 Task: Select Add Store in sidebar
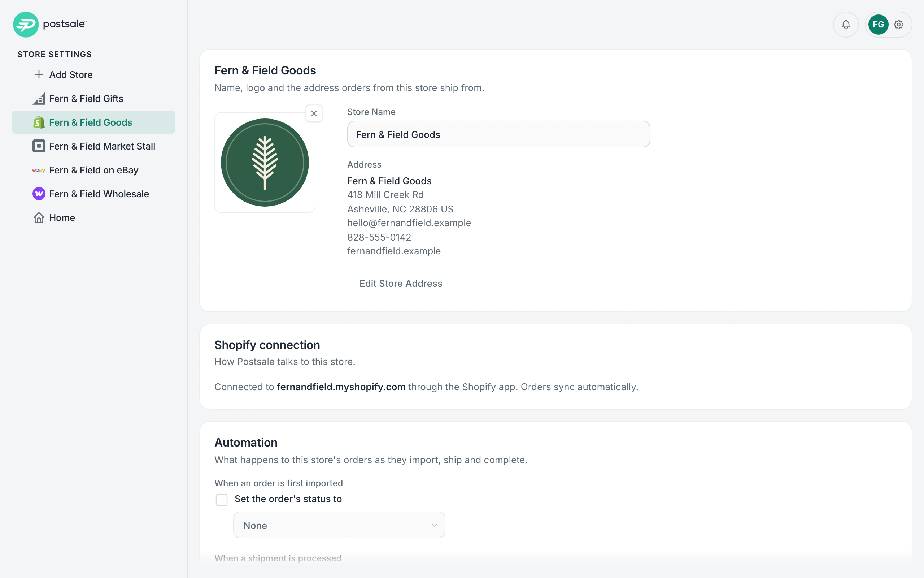coord(93,74)
